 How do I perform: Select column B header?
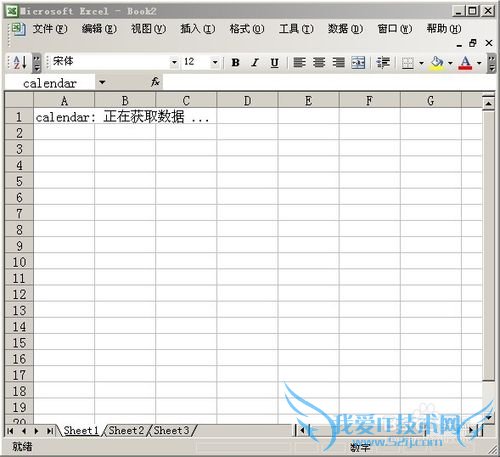pos(125,100)
